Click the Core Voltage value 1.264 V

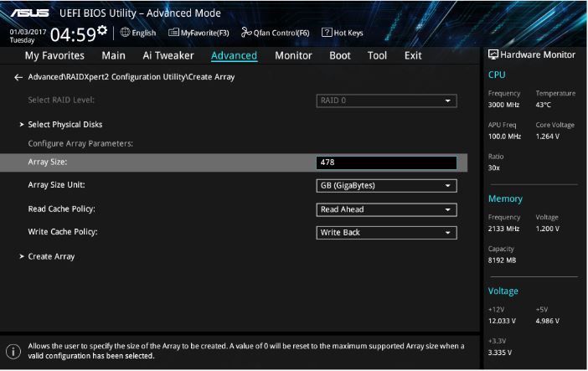(548, 137)
